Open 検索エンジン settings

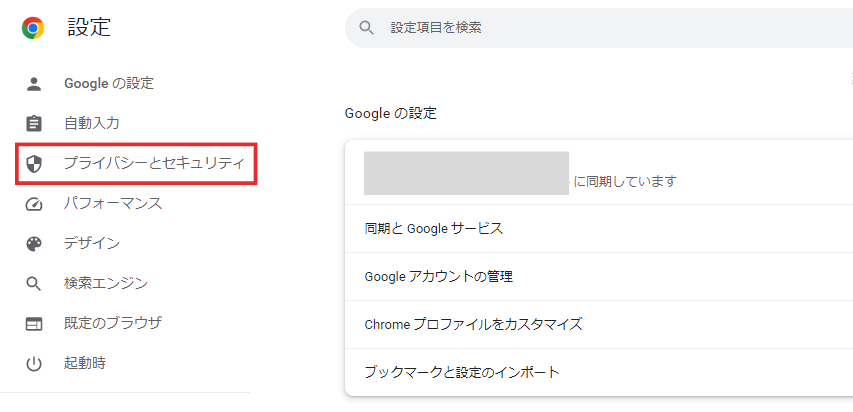pyautogui.click(x=106, y=283)
